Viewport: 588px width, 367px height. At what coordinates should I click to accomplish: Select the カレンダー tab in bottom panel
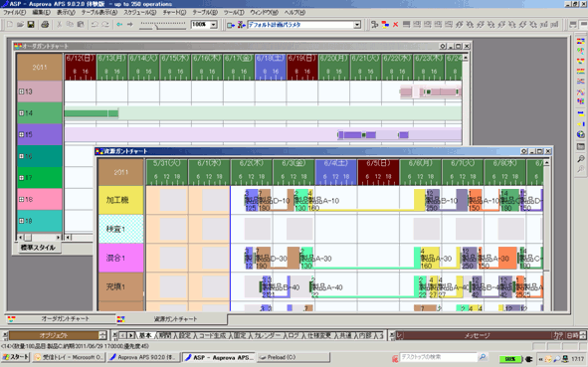268,335
